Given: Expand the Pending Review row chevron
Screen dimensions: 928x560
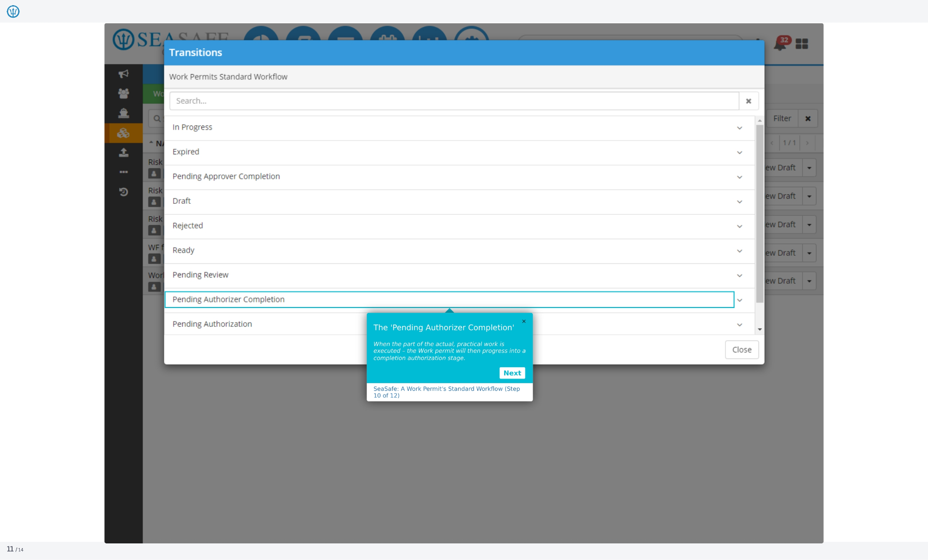Looking at the screenshot, I should pyautogui.click(x=740, y=276).
